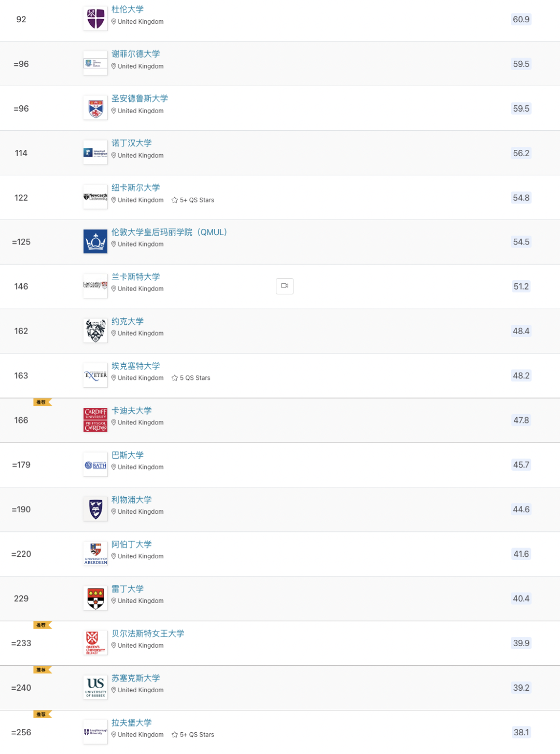Click the Queen's University Belfast logo
The image size is (560, 754).
tap(95, 643)
